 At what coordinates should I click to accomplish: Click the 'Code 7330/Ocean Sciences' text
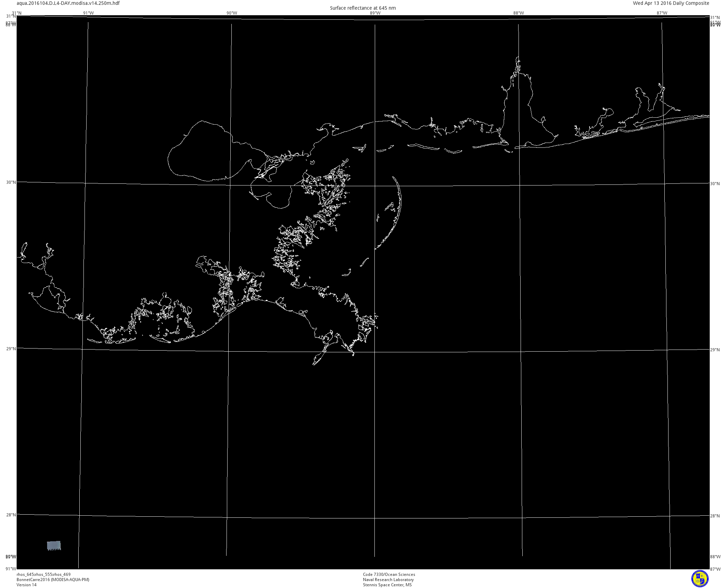point(389,575)
